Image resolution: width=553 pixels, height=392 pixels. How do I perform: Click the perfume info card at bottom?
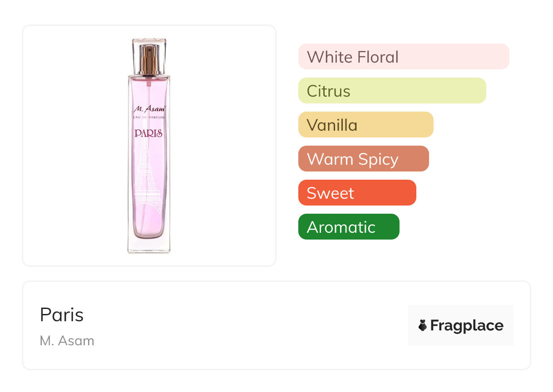point(276,325)
